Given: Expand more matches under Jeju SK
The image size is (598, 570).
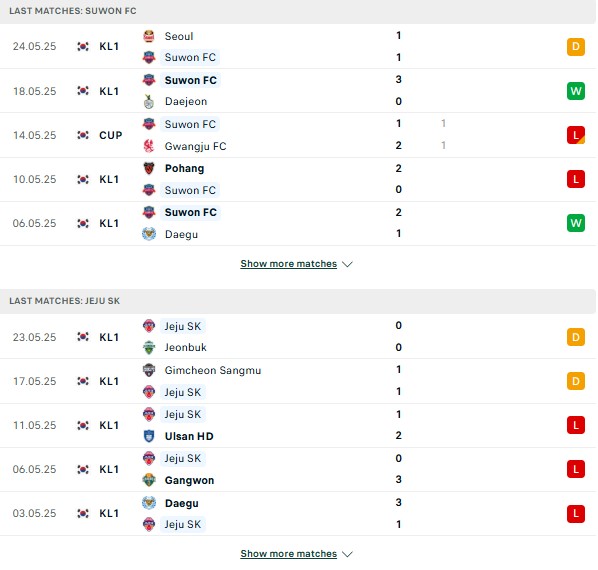Looking at the screenshot, I should 289,554.
